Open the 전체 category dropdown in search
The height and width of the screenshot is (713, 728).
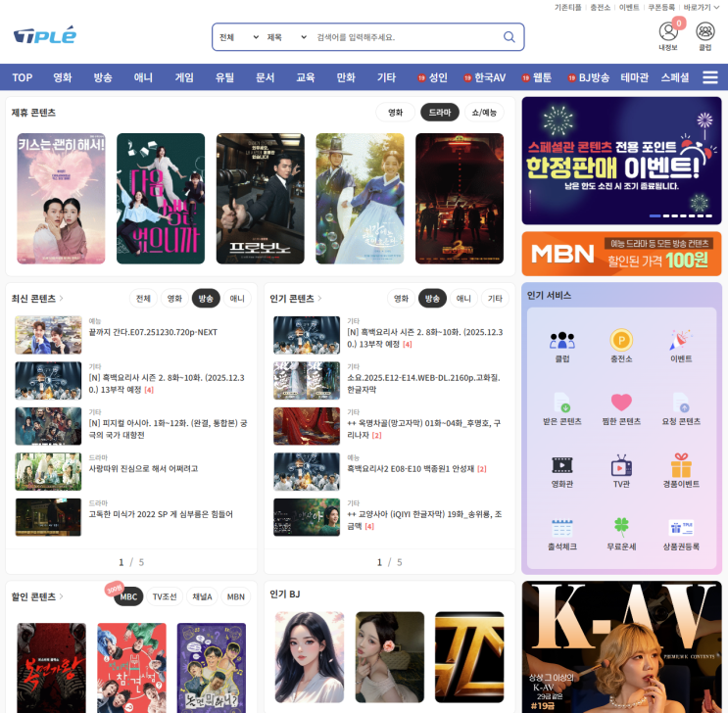coord(239,37)
